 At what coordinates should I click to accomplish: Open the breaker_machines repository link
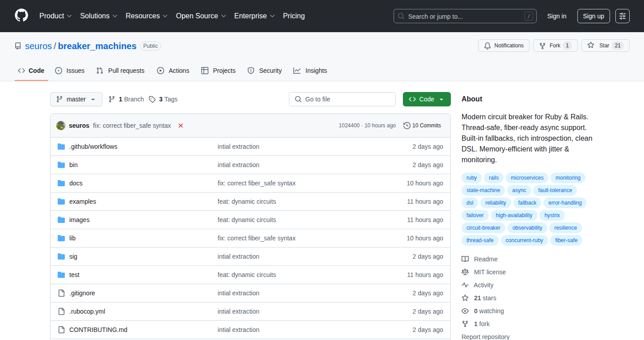[x=97, y=46]
